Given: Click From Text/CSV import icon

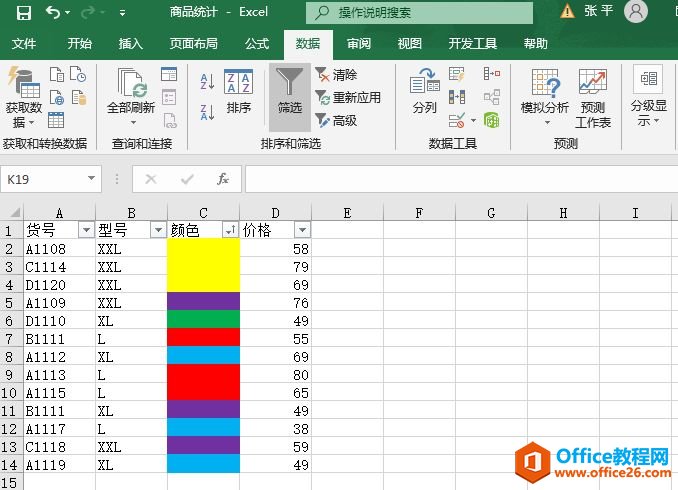Looking at the screenshot, I should [x=57, y=74].
